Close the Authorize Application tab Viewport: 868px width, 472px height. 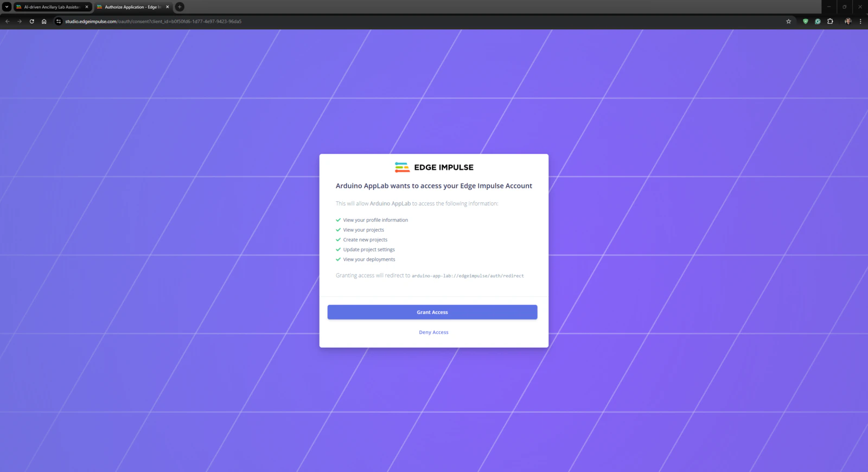tap(168, 7)
